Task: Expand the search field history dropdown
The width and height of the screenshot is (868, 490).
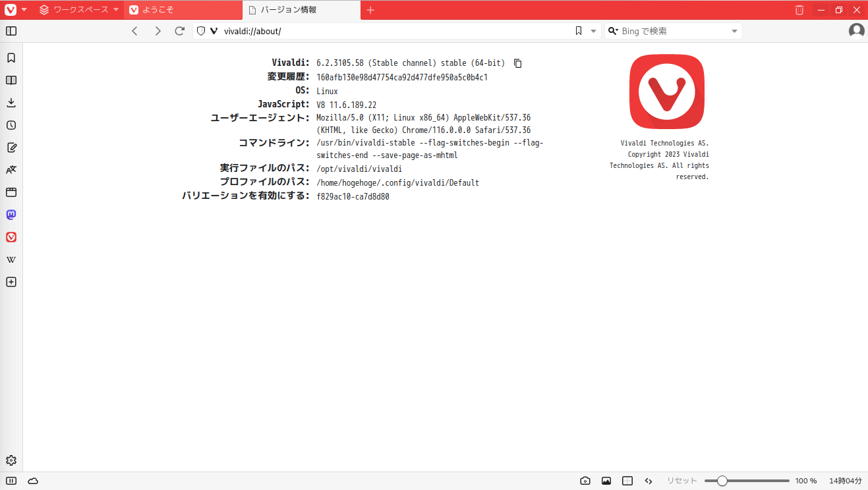Action: coord(734,31)
